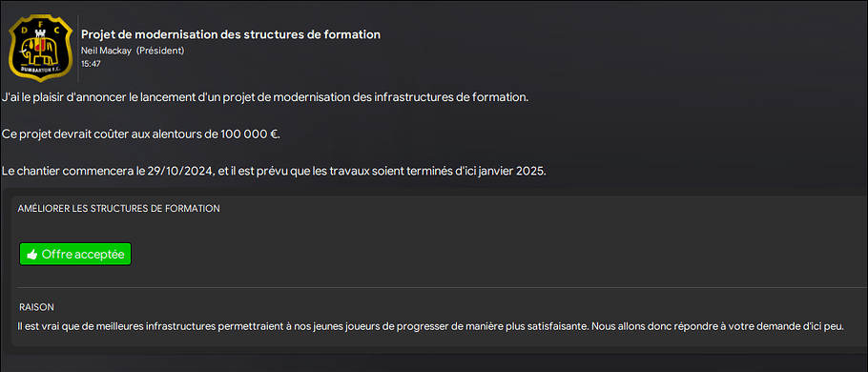
Task: Click the 'Nous allons donc répondre' sentence
Action: (x=718, y=326)
